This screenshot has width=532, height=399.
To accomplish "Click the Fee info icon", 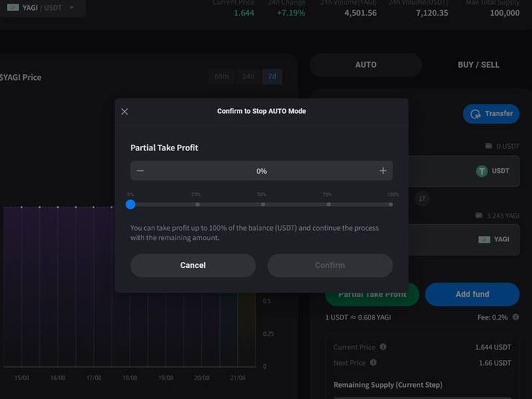I will (x=515, y=318).
